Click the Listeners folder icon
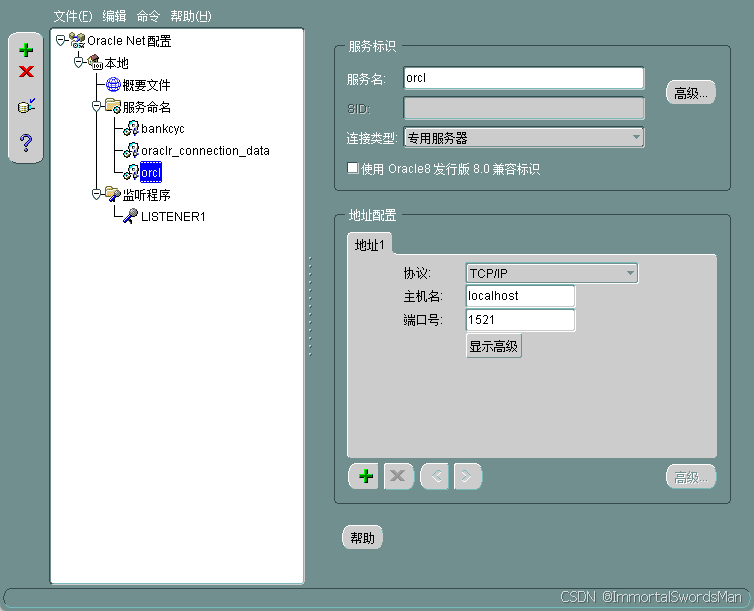This screenshot has width=754, height=611. tap(113, 194)
